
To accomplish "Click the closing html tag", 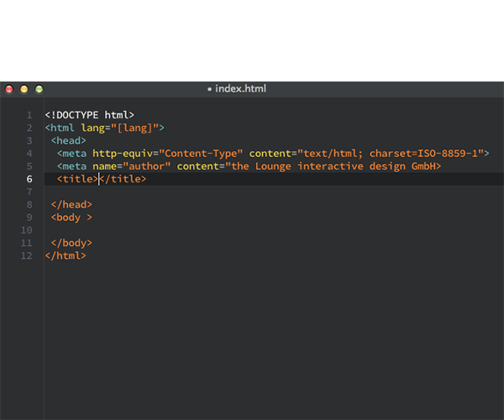I will point(66,256).
